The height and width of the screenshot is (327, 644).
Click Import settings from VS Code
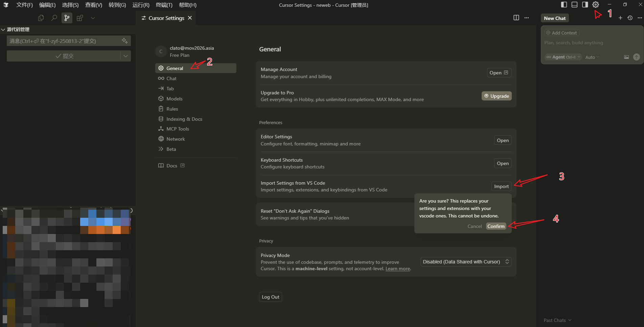pyautogui.click(x=501, y=186)
